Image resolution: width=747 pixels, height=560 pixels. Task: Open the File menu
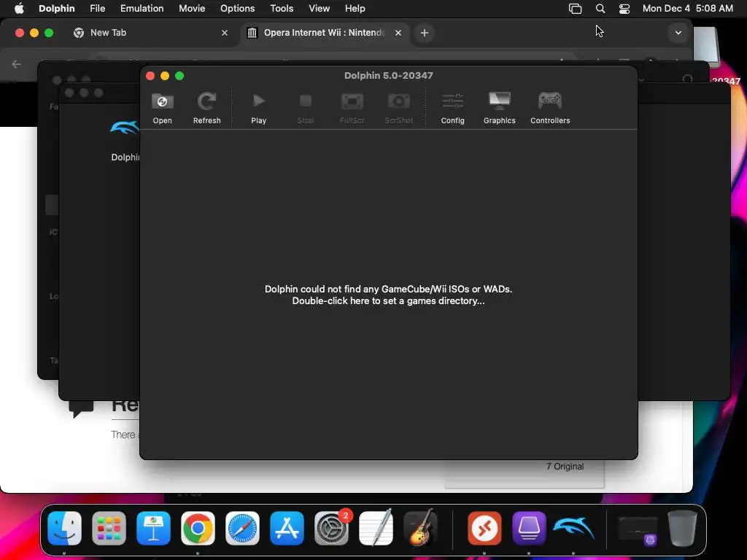[x=97, y=9]
